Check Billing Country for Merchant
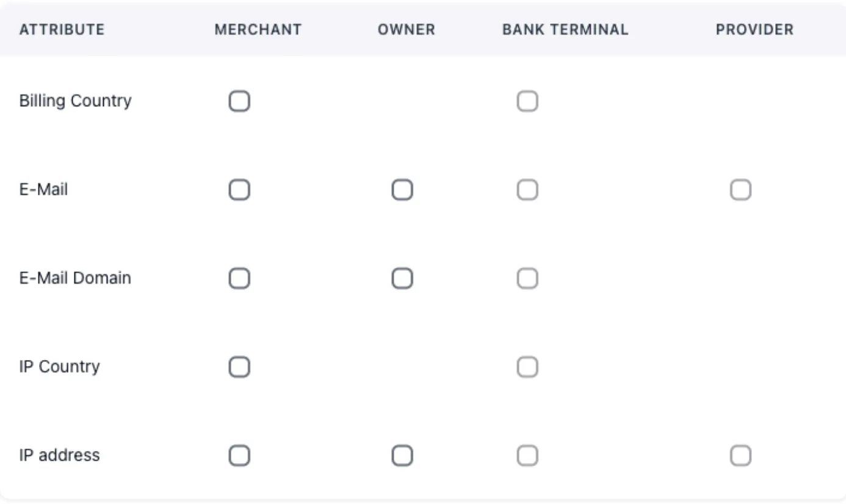 239,101
